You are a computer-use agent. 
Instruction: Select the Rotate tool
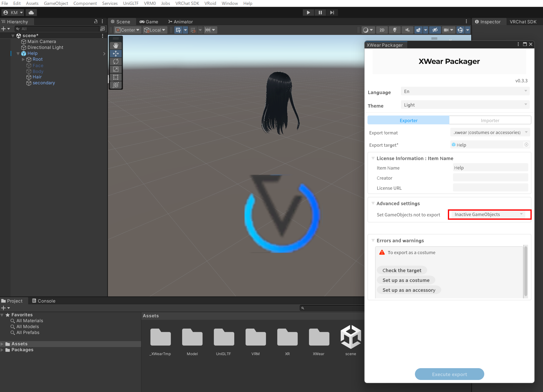click(x=116, y=61)
